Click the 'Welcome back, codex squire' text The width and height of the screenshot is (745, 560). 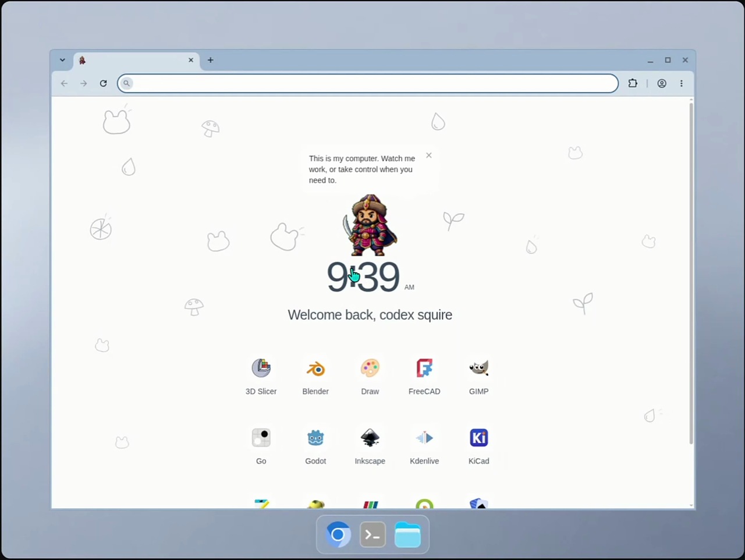pyautogui.click(x=370, y=315)
